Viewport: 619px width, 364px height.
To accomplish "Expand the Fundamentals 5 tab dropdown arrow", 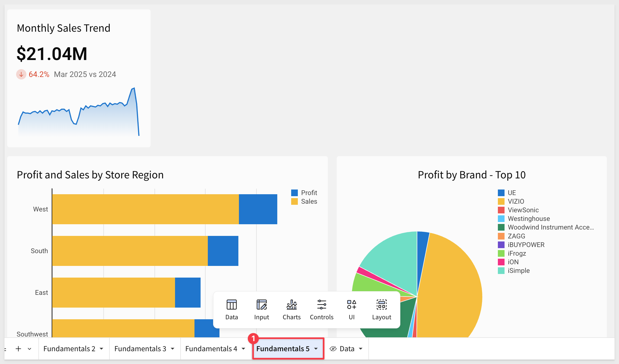I will [x=316, y=349].
